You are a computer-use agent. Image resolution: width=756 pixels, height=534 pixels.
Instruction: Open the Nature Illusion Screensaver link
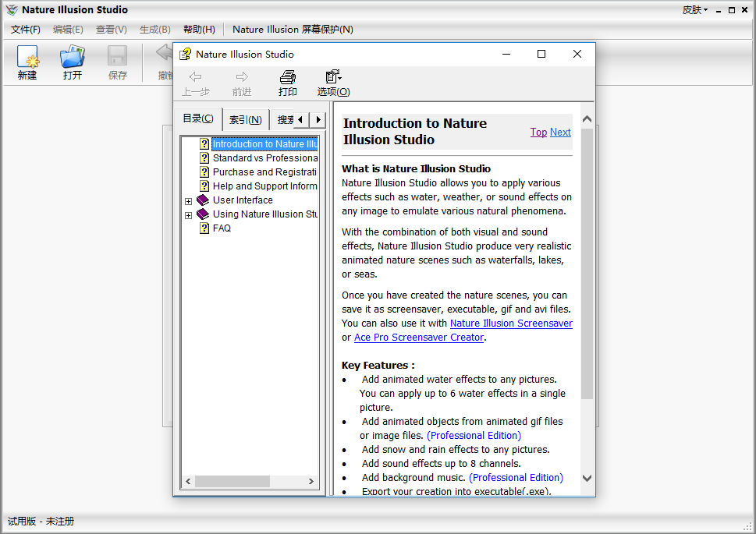[511, 324]
